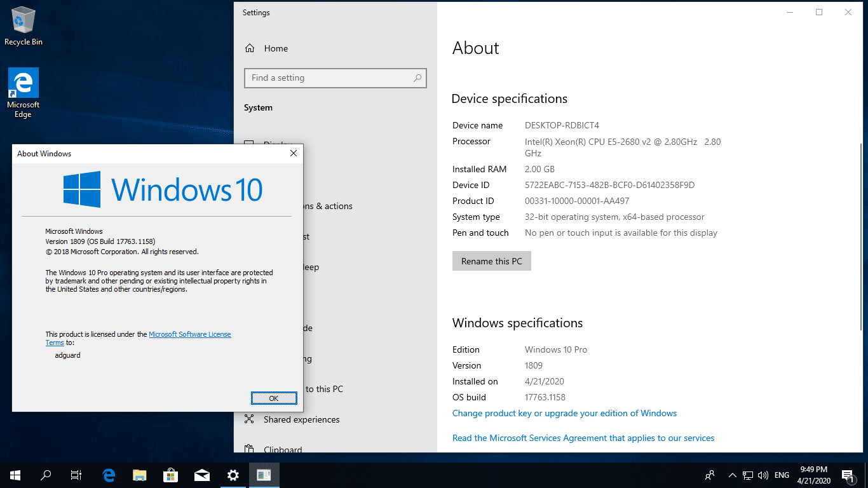Screen dimensions: 868x488
Task: Click the Home icon in Settings sidebar
Action: point(250,48)
